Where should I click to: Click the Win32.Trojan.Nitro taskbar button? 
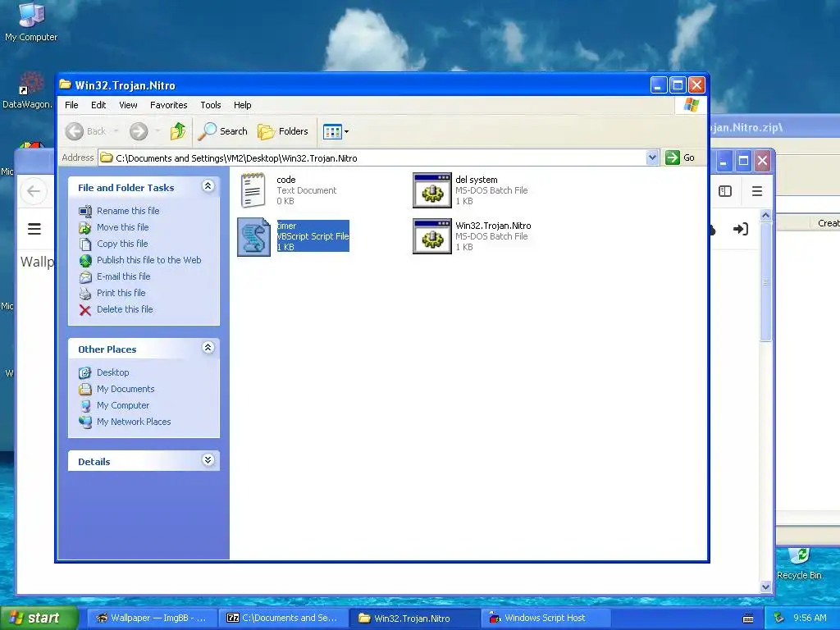tap(413, 618)
